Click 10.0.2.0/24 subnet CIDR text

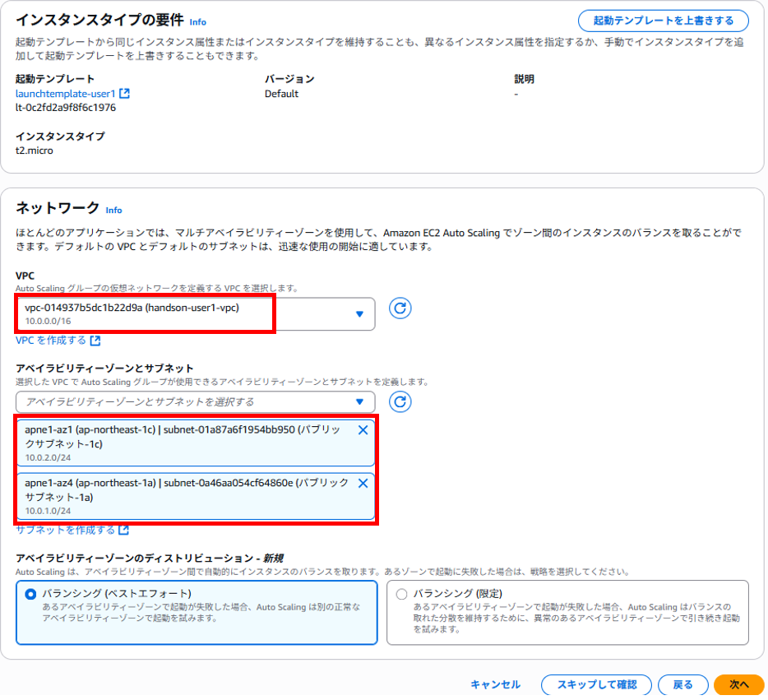[48, 457]
